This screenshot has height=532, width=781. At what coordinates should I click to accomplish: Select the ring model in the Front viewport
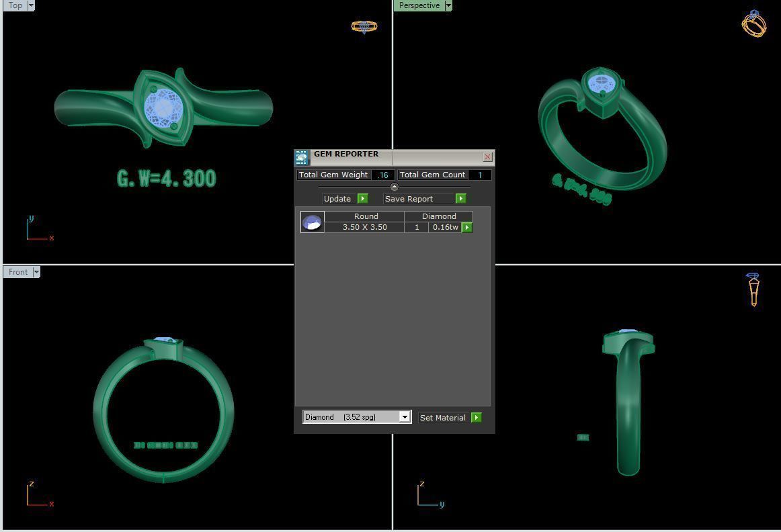(x=163, y=410)
